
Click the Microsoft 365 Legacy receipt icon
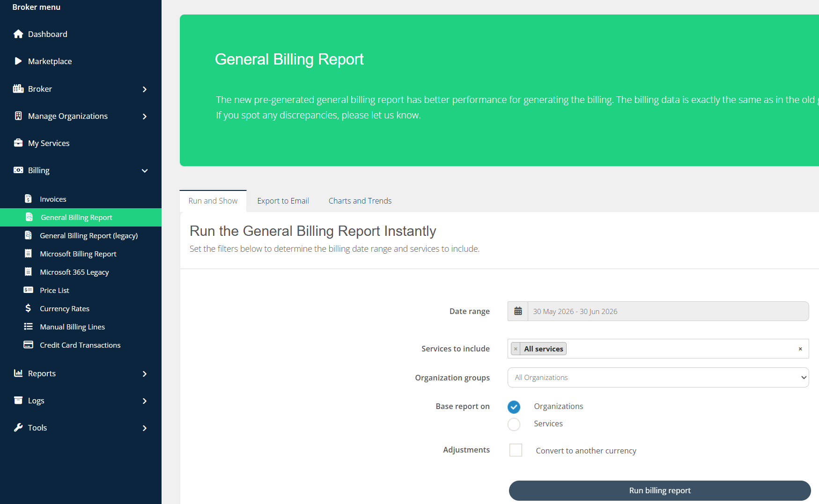(28, 272)
